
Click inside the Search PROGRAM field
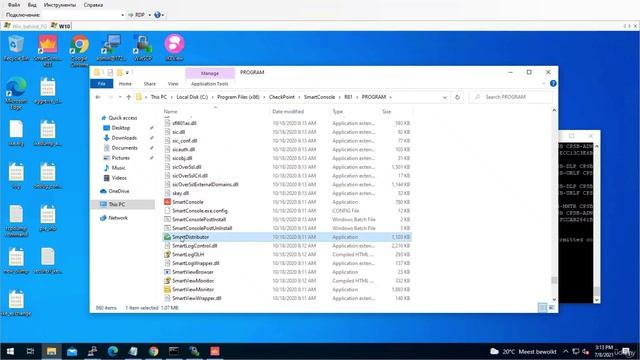[x=511, y=97]
